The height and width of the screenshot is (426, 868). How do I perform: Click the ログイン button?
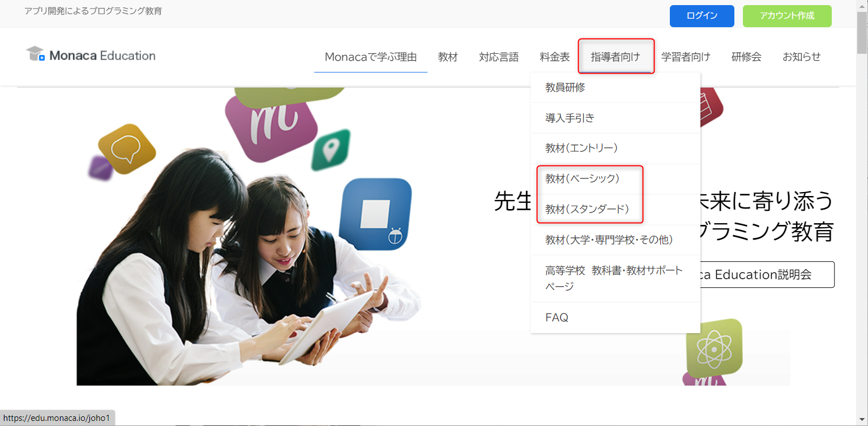(702, 16)
